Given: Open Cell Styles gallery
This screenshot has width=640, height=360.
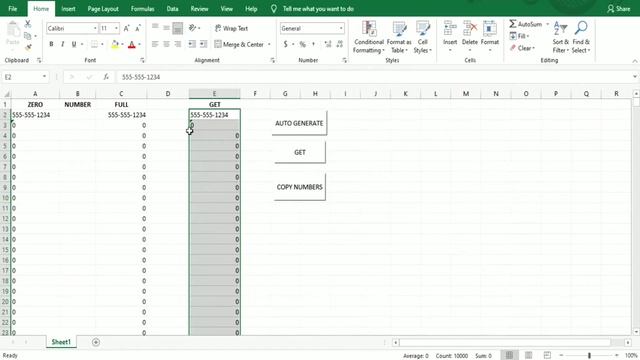Looking at the screenshot, I should tap(422, 37).
